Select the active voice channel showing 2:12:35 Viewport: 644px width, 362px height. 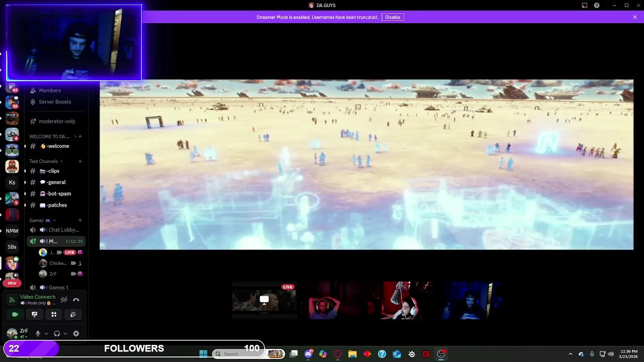[x=55, y=241]
